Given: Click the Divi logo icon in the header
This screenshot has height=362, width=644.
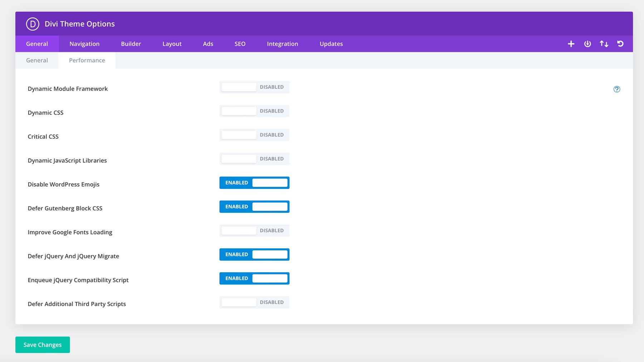Looking at the screenshot, I should point(32,24).
